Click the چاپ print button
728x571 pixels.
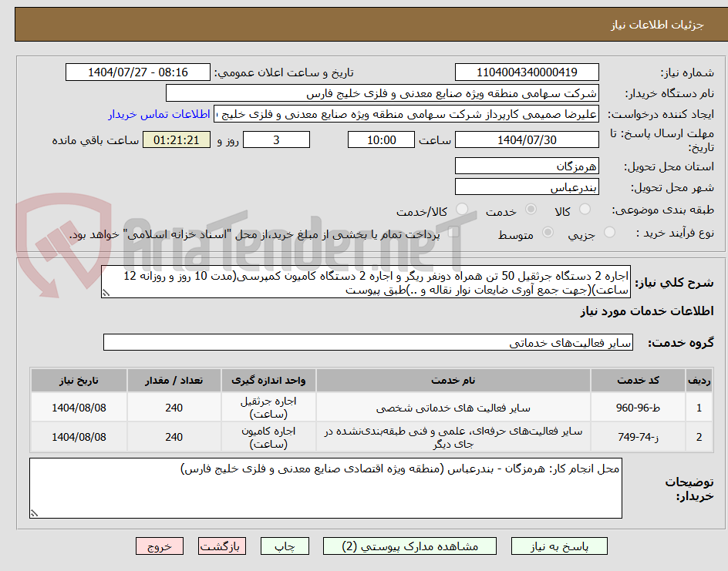285,546
